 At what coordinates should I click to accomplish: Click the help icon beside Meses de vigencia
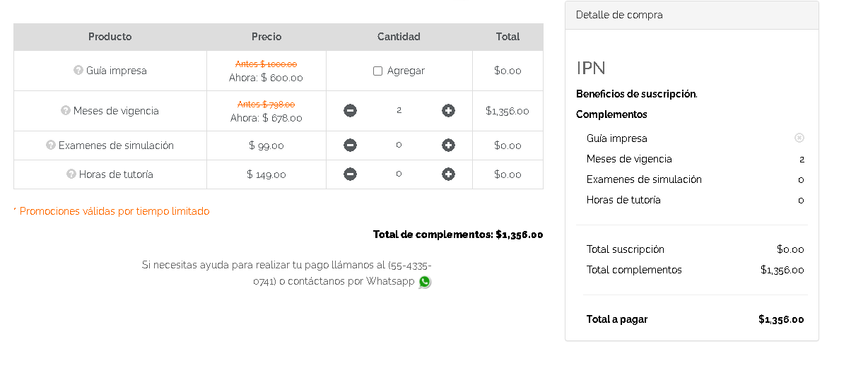66,110
